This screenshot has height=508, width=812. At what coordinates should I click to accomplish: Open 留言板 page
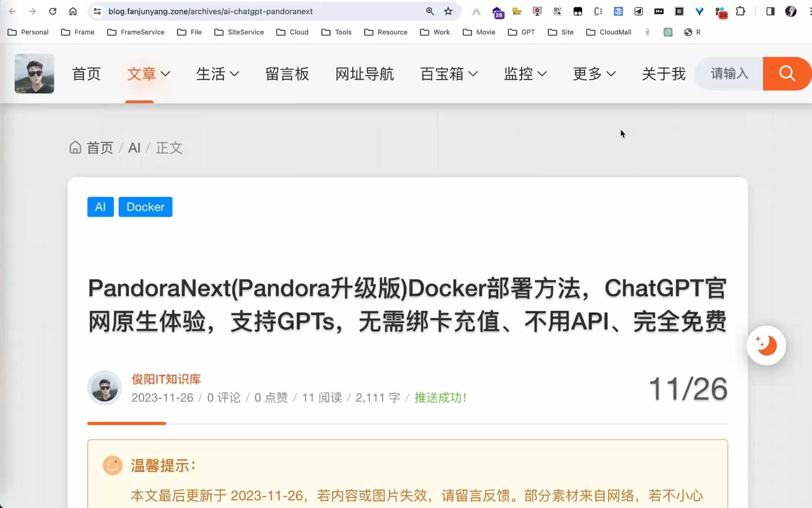click(287, 74)
